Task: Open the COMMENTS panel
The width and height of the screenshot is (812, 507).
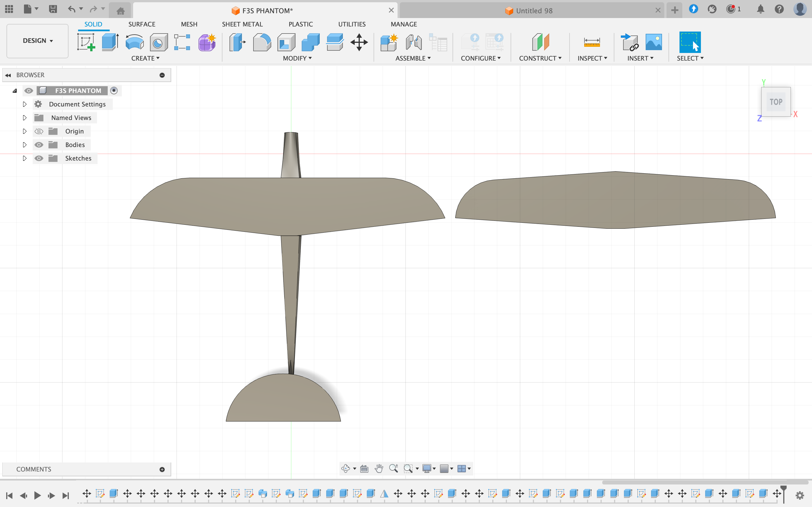Action: [x=34, y=469]
